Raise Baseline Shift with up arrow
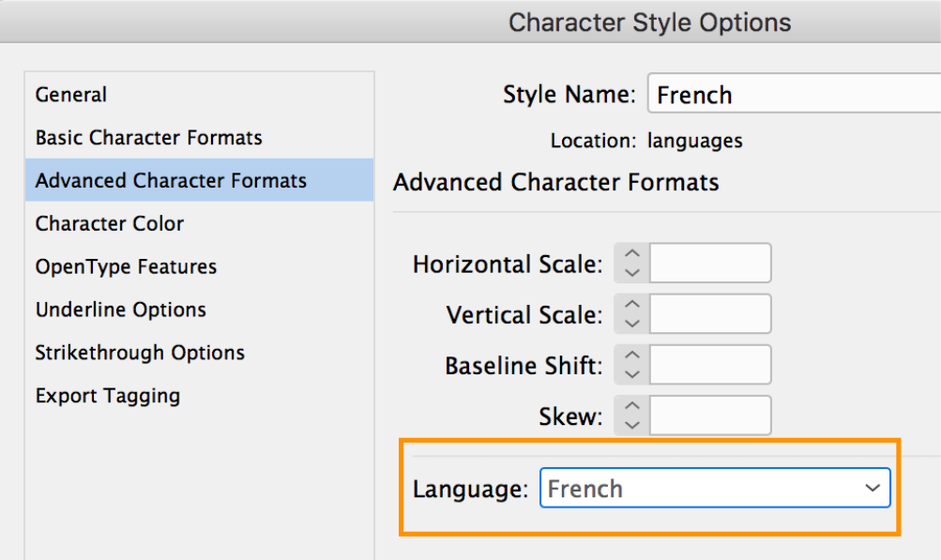Image resolution: width=941 pixels, height=560 pixels. point(632,356)
